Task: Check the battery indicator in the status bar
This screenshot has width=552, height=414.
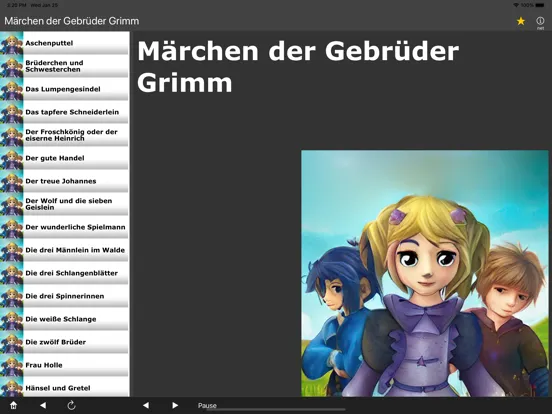Action: coord(540,5)
